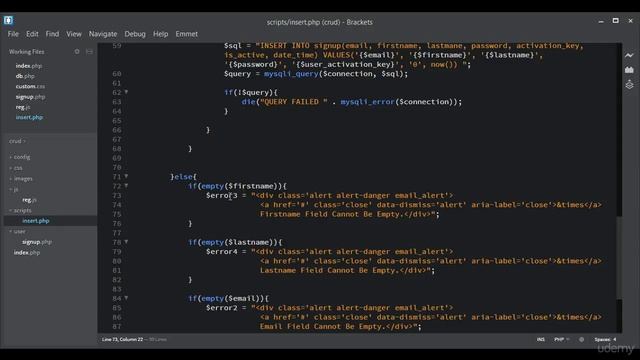
Task: Collapse the fold arrow at line 78
Action: pos(126,242)
